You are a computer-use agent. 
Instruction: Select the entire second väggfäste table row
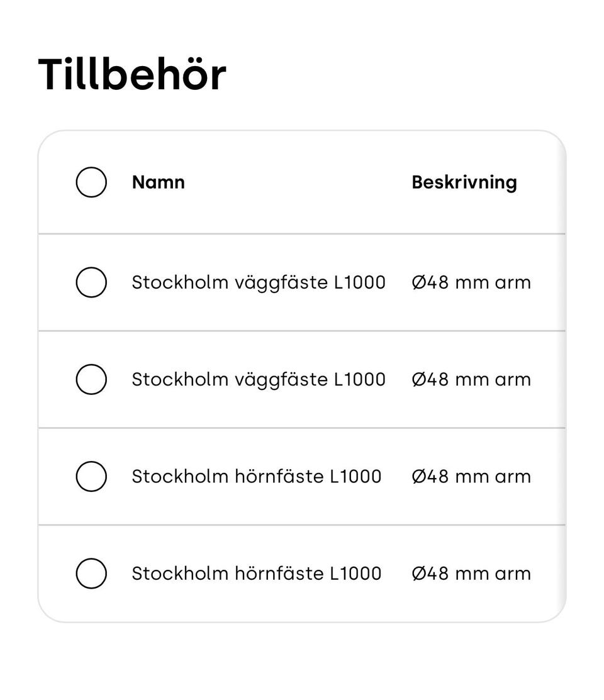pos(302,379)
